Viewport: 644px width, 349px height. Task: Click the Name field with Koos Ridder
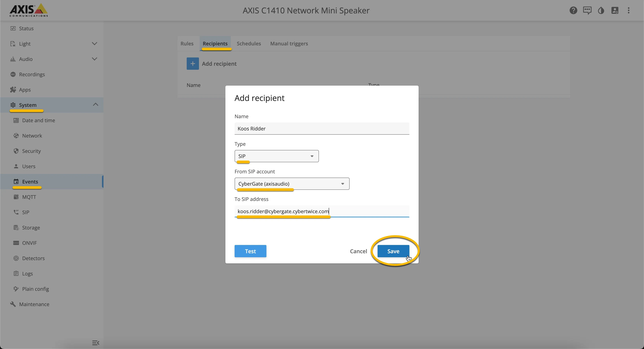click(x=322, y=129)
